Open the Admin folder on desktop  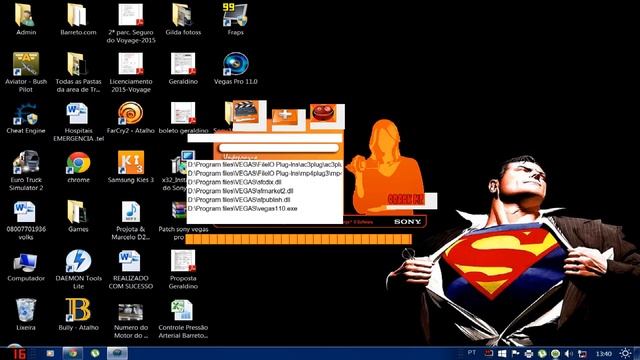pyautogui.click(x=26, y=20)
